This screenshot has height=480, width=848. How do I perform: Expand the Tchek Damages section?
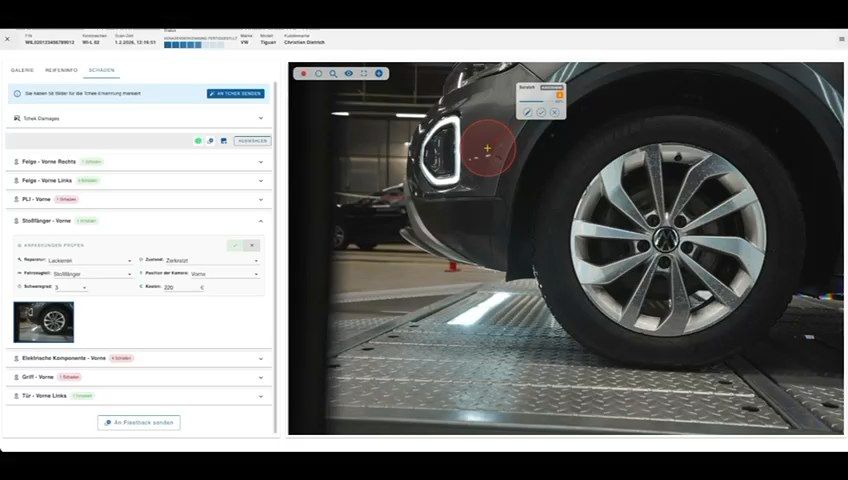tap(138, 118)
